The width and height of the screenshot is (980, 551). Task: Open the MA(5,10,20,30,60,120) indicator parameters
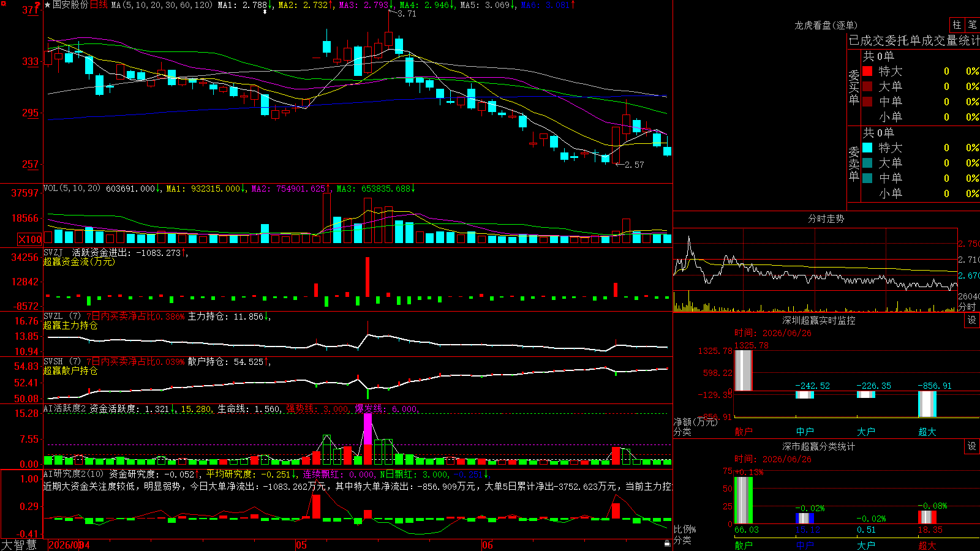coord(162,5)
